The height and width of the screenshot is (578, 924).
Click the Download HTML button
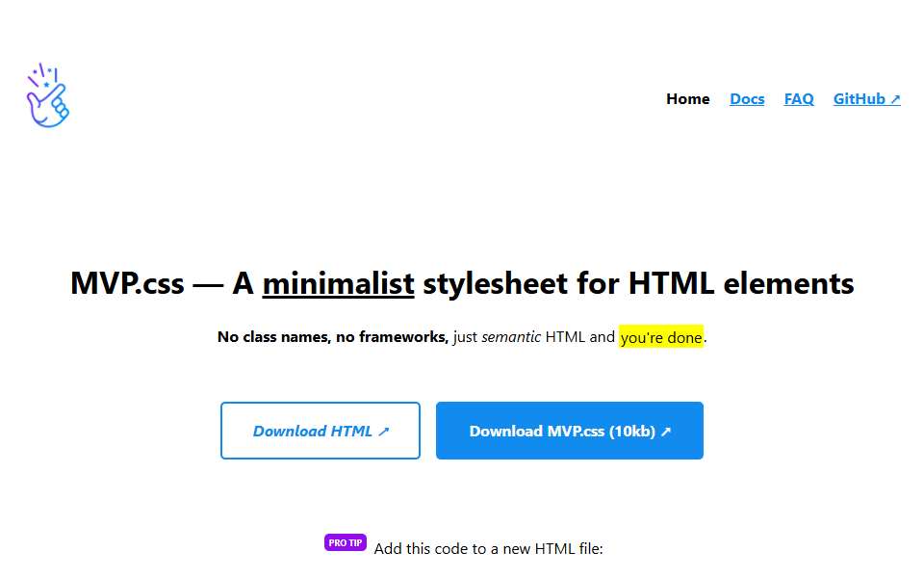point(320,431)
